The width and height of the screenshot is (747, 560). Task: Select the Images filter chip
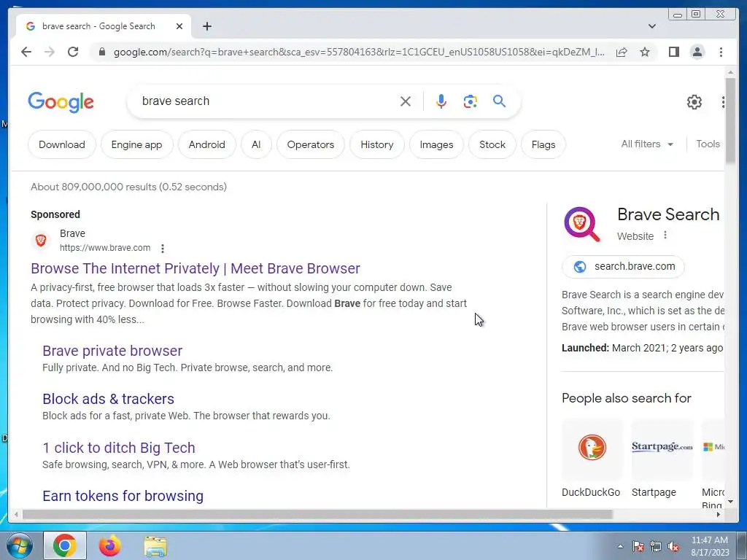436,144
